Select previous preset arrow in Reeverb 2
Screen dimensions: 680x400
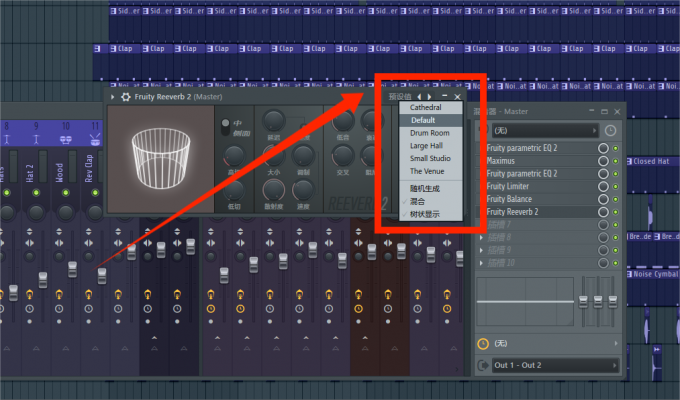pos(419,97)
